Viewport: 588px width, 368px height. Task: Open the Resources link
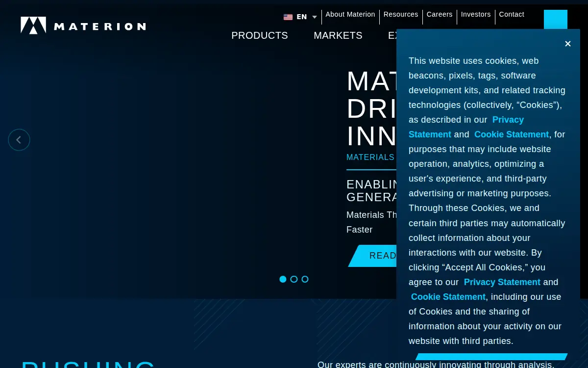[401, 15]
